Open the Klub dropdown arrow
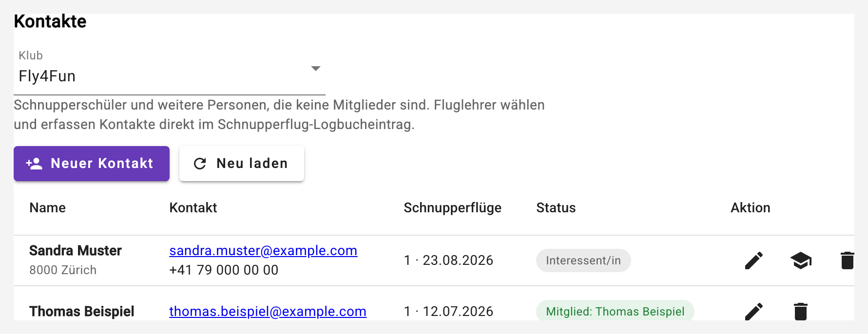This screenshot has height=334, width=868. tap(316, 69)
